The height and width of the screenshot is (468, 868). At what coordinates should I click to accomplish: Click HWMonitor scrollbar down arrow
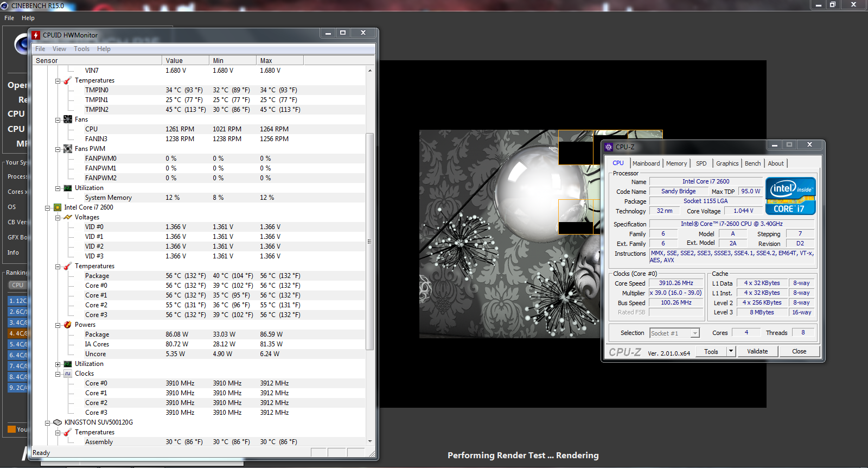click(370, 441)
